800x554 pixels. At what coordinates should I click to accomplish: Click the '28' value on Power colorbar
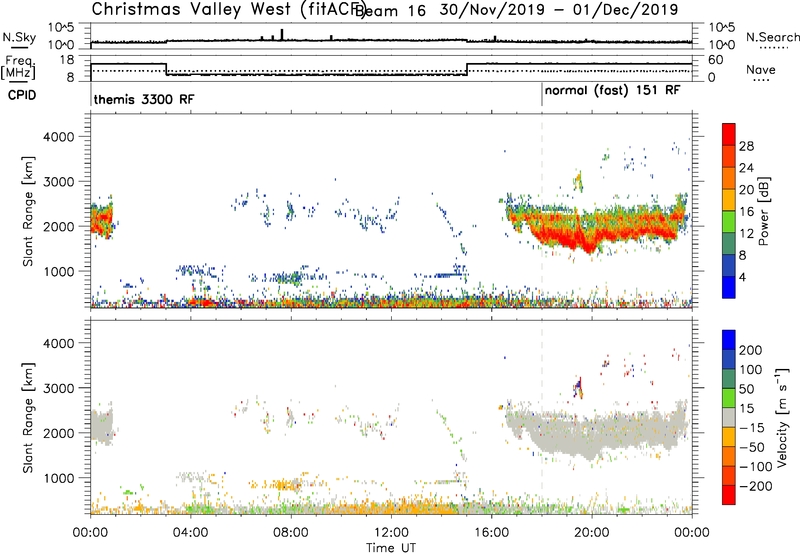pos(746,146)
